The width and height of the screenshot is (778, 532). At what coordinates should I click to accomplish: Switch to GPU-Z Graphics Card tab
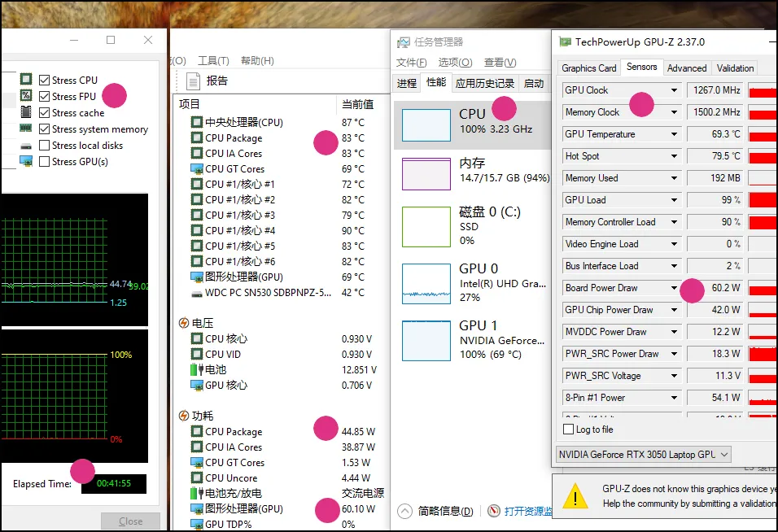589,68
